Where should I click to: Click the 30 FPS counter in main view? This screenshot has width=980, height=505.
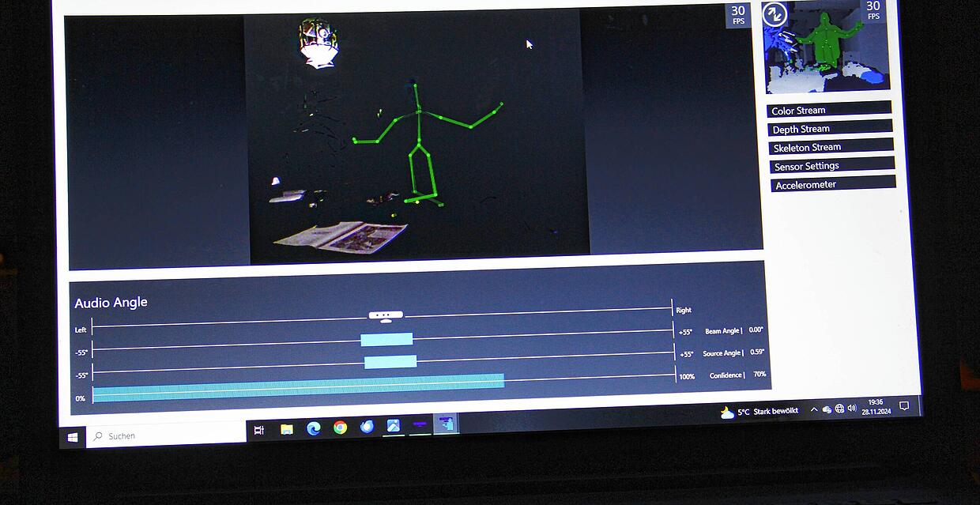tap(738, 15)
